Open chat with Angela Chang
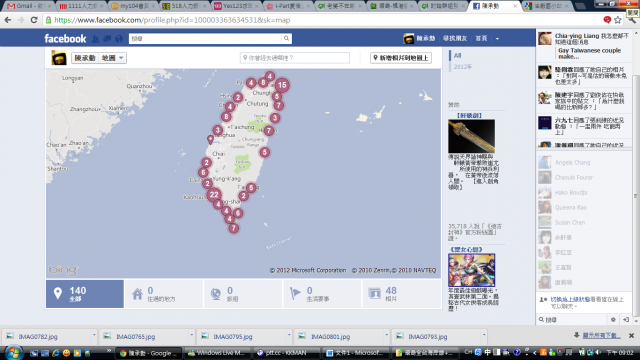The image size is (640, 360). [x=584, y=162]
